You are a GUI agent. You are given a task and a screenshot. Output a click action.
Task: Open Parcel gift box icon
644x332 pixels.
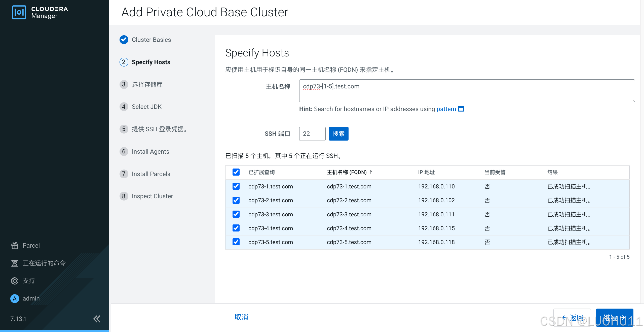[15, 245]
